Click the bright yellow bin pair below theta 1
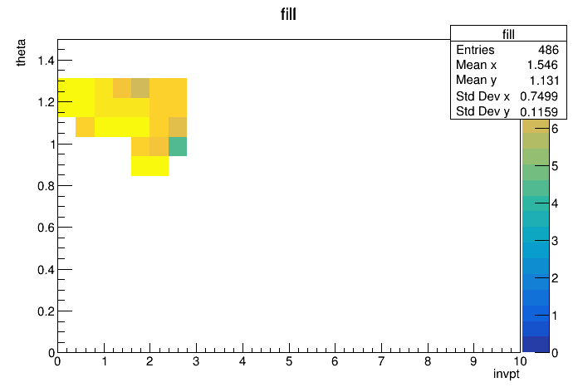578x392 pixels. 150,166
